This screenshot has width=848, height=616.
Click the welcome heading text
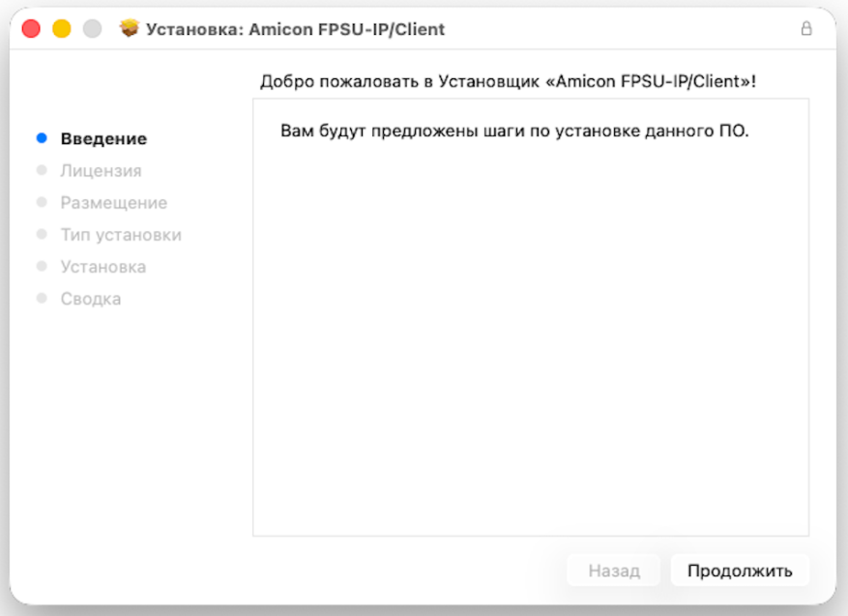pyautogui.click(x=508, y=81)
